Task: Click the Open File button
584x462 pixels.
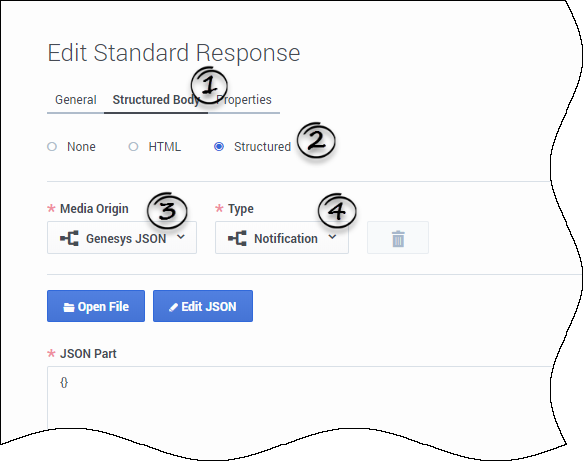Action: click(x=96, y=306)
